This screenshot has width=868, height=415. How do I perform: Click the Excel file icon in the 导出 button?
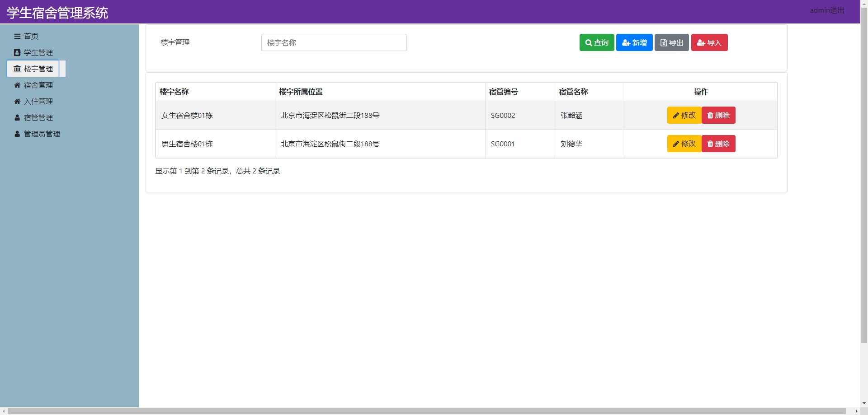click(x=664, y=42)
